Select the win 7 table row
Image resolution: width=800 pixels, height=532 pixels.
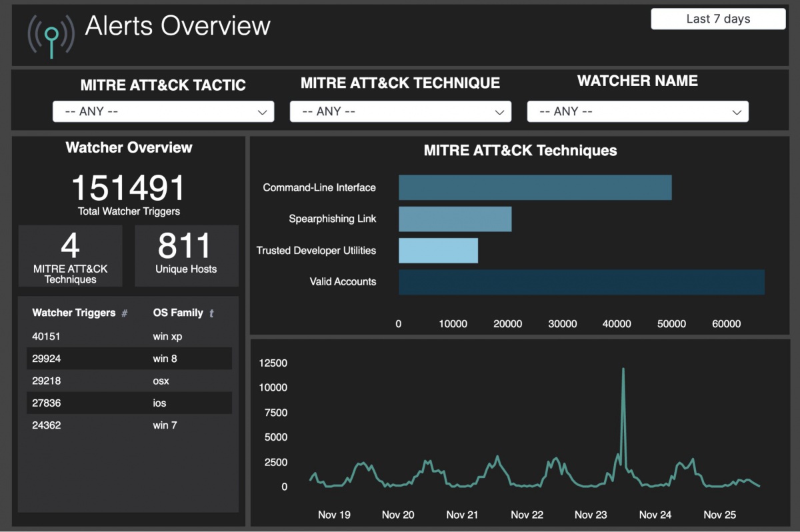[129, 425]
